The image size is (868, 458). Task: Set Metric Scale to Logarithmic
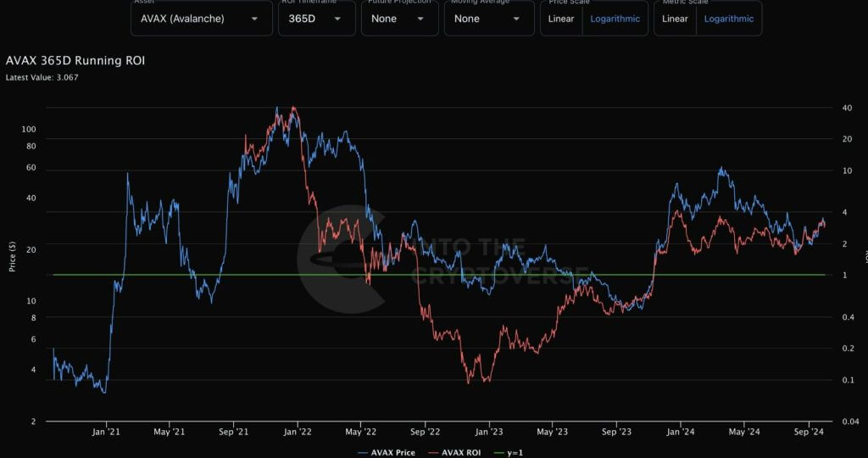pos(728,19)
